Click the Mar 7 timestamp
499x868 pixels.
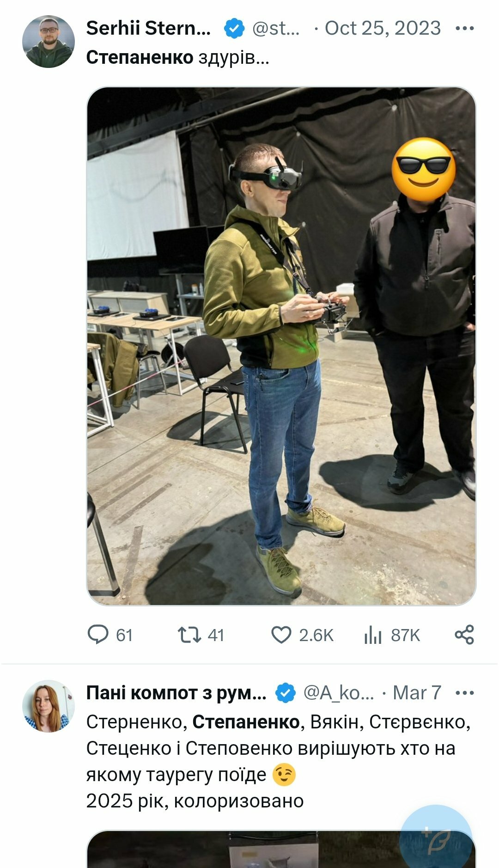pyautogui.click(x=417, y=693)
